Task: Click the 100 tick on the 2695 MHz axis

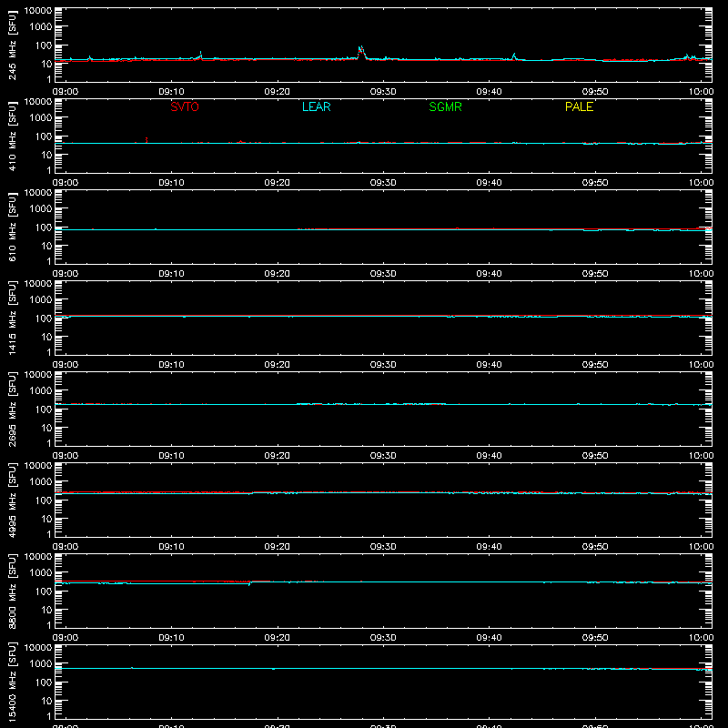Action: point(44,409)
